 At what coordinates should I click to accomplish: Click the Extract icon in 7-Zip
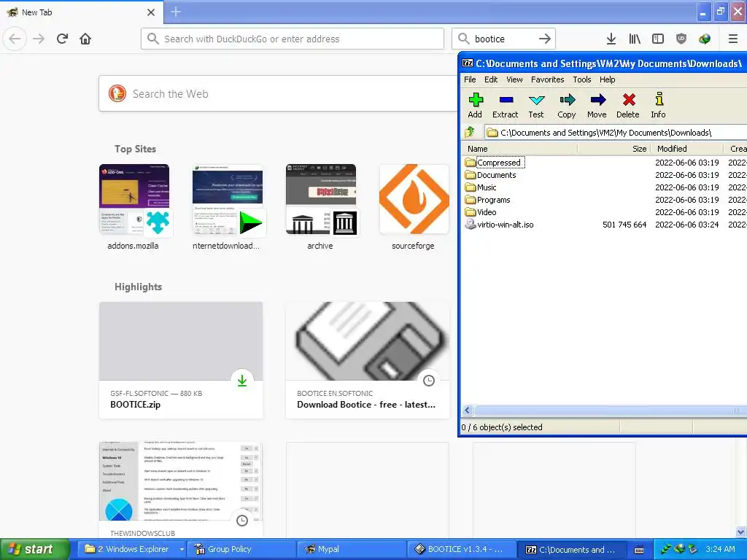506,100
